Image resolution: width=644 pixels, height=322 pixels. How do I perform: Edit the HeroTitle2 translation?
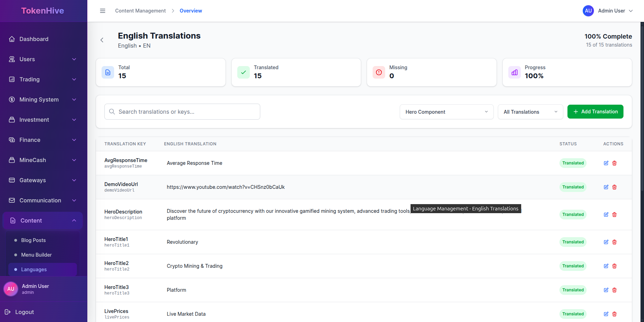click(x=606, y=266)
